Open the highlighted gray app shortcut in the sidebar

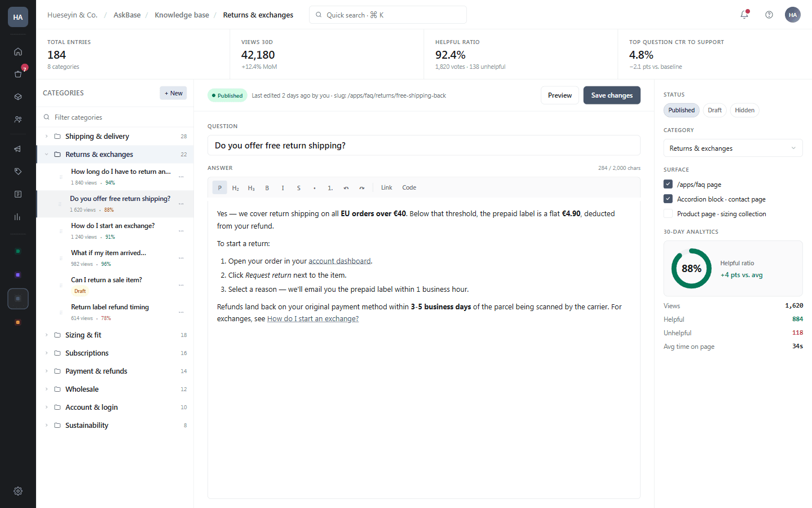(x=18, y=299)
